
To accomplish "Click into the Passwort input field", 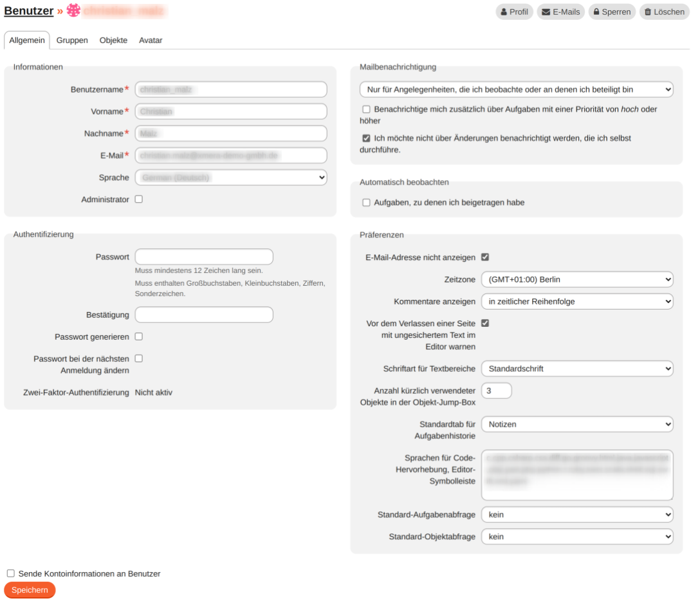I will pyautogui.click(x=204, y=257).
